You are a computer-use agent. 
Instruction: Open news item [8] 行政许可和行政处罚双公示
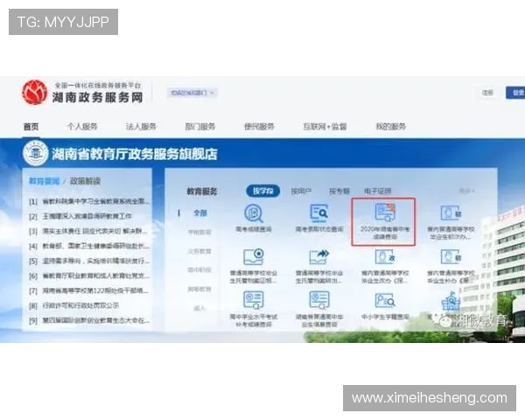point(74,305)
